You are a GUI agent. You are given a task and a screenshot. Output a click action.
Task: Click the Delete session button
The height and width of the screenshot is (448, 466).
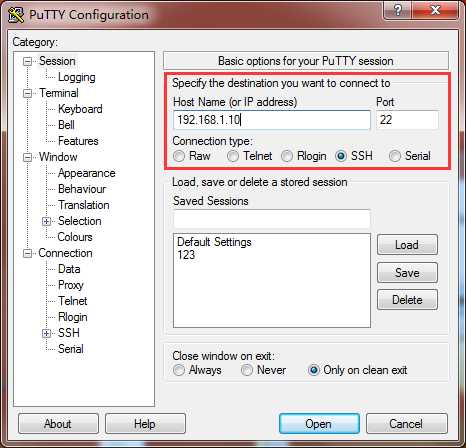click(x=407, y=300)
